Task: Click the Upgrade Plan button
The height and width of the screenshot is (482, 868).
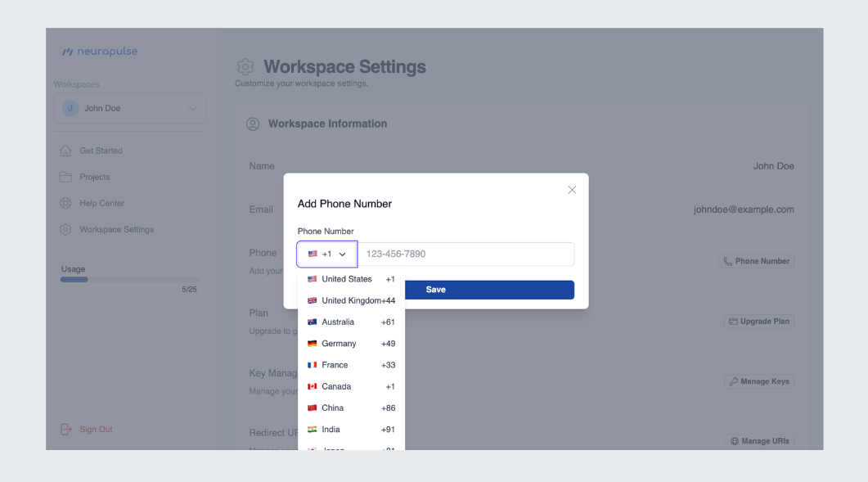Action: (759, 322)
